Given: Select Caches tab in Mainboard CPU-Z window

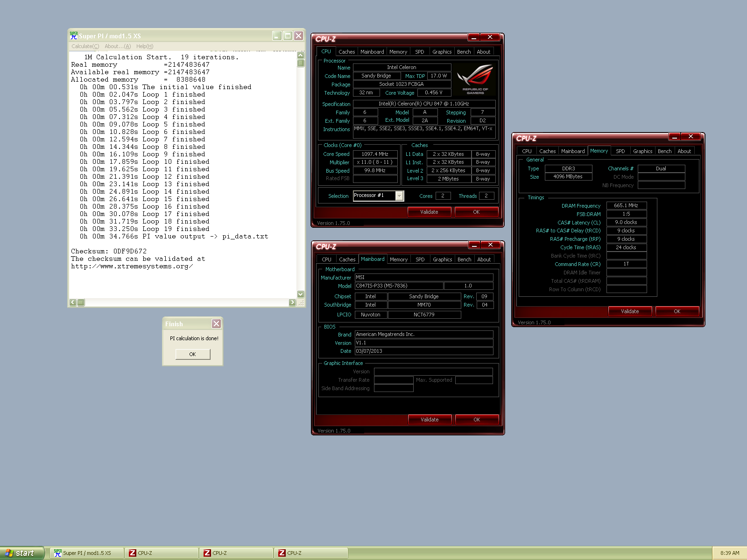Looking at the screenshot, I should pyautogui.click(x=347, y=259).
